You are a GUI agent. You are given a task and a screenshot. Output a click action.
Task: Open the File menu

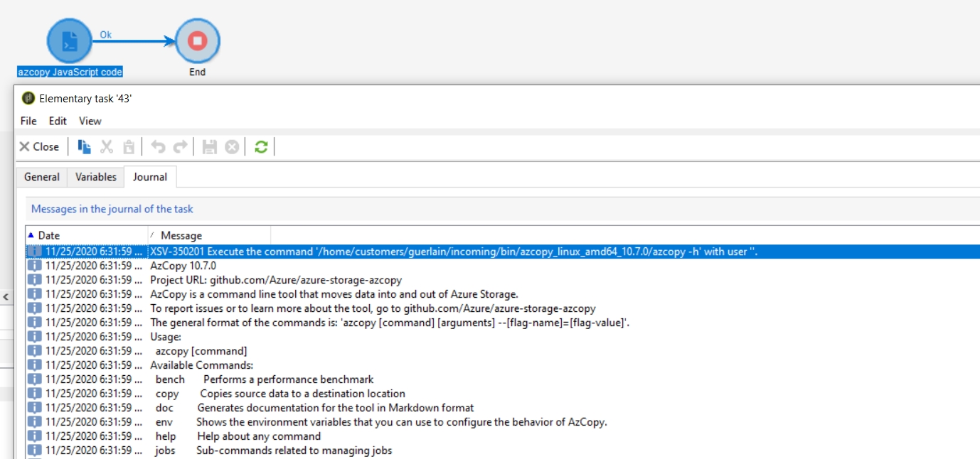tap(28, 121)
